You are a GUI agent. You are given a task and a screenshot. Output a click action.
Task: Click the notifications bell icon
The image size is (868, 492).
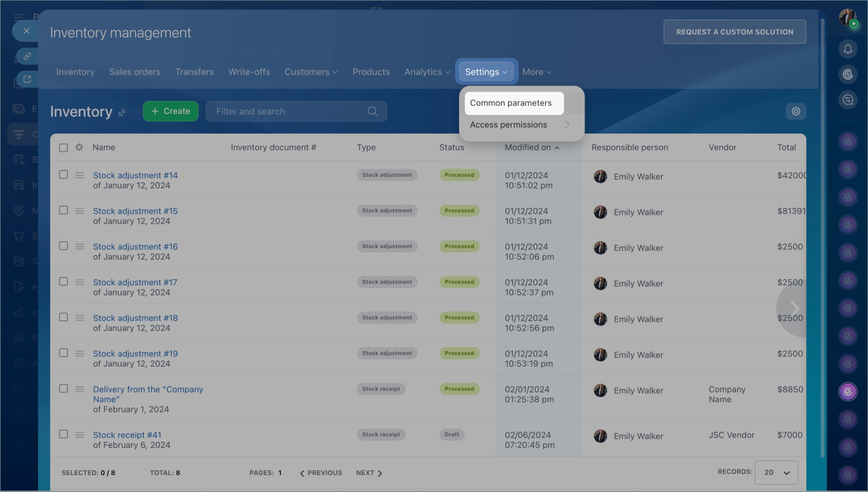click(848, 49)
